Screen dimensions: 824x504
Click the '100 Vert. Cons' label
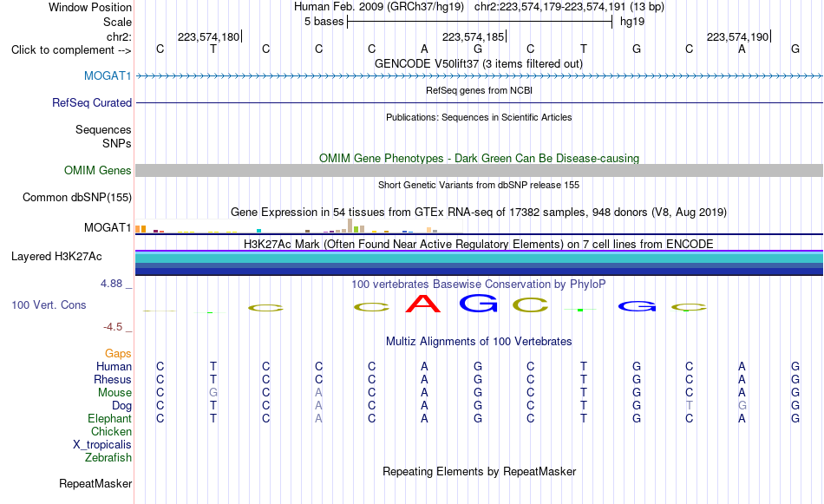pyautogui.click(x=49, y=304)
